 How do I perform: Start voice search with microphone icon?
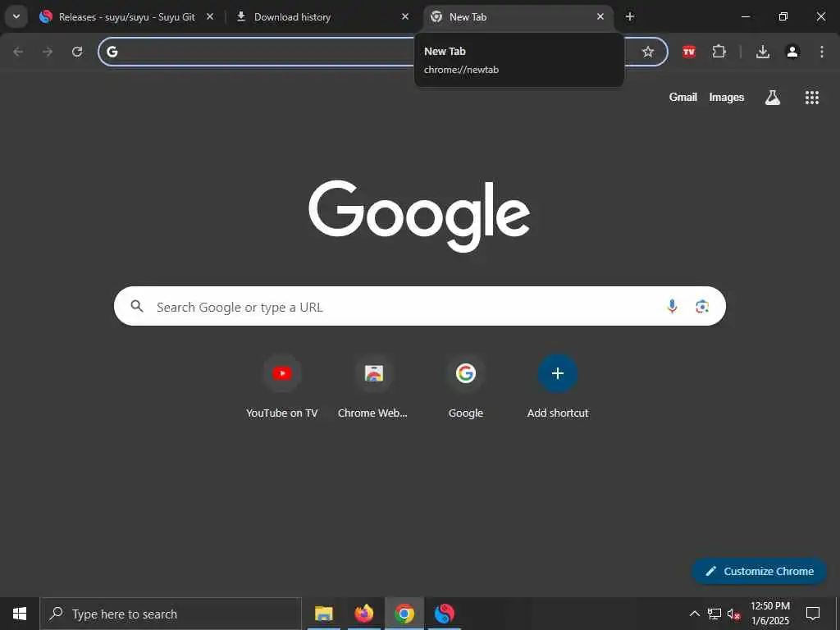(x=673, y=306)
